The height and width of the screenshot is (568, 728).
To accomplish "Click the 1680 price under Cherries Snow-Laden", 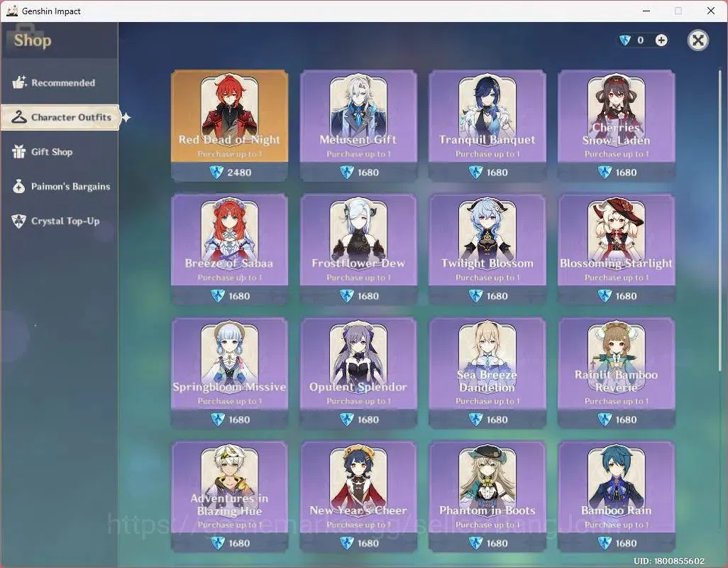I will click(626, 173).
